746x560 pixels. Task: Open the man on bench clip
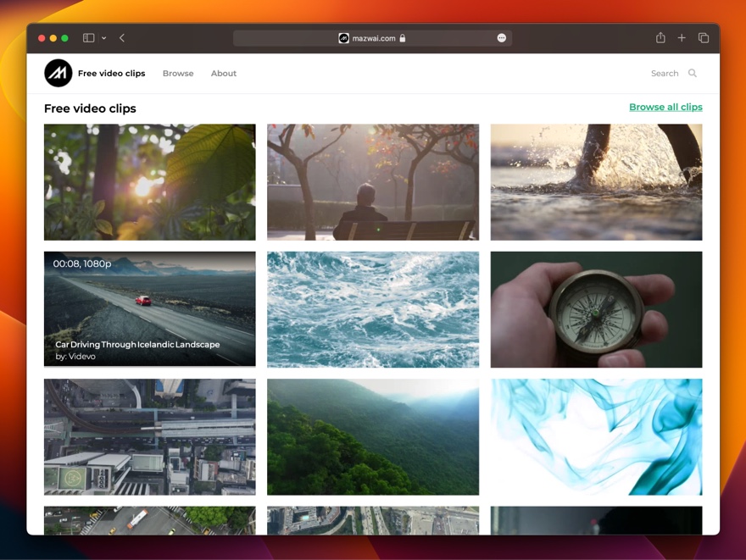click(x=373, y=182)
